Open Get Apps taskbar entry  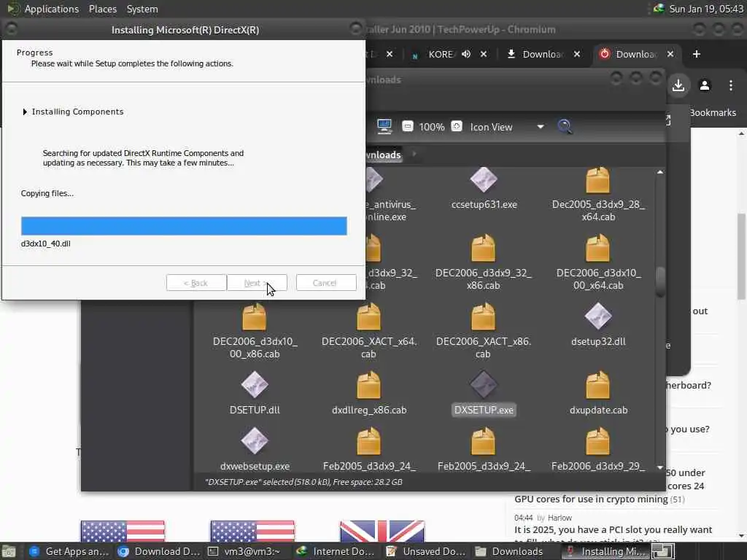pos(69,552)
